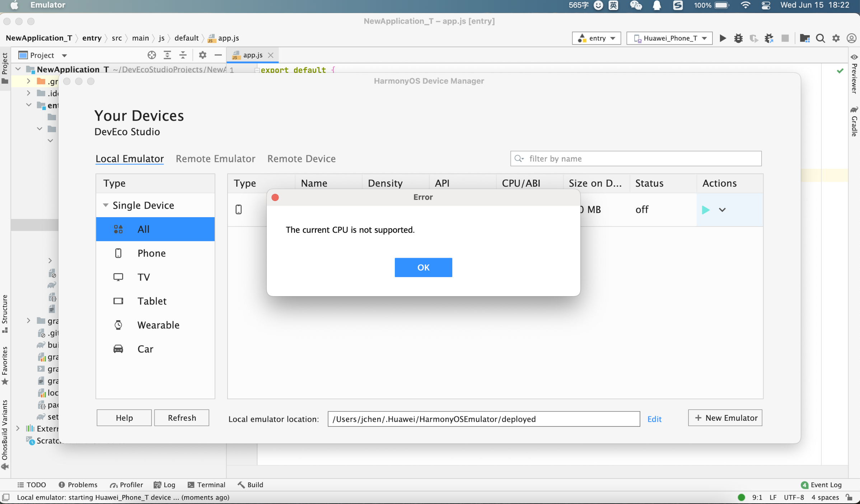Open IDE settings gear in top toolbar
The width and height of the screenshot is (860, 504).
tap(836, 38)
